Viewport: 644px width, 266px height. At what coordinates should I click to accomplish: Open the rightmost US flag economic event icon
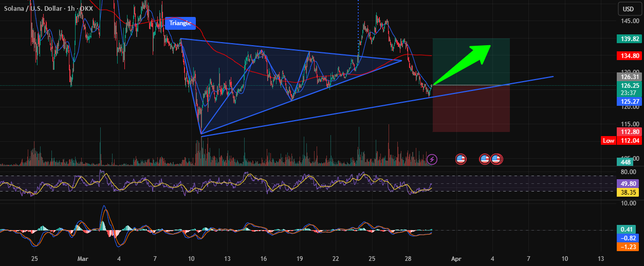(x=496, y=159)
